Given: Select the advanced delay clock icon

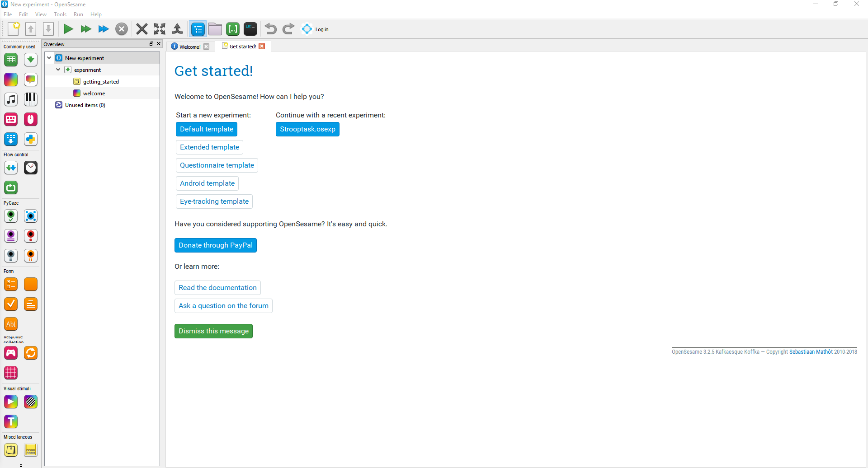Looking at the screenshot, I should (x=31, y=168).
